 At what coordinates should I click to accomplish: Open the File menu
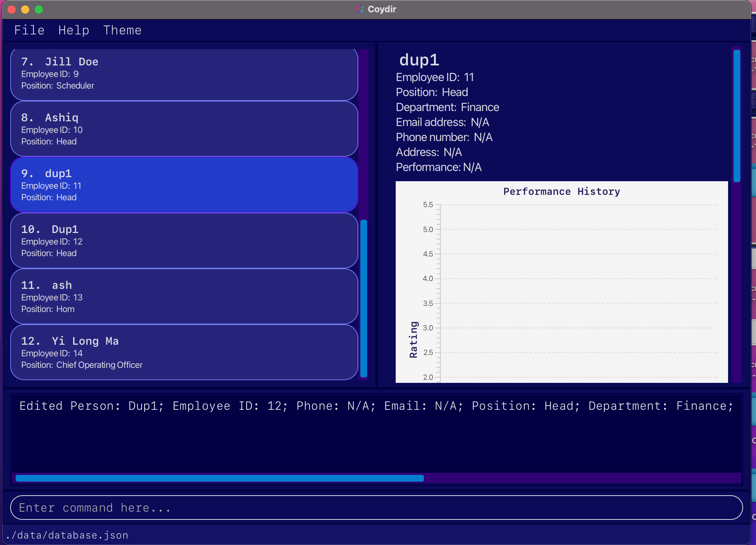[29, 30]
